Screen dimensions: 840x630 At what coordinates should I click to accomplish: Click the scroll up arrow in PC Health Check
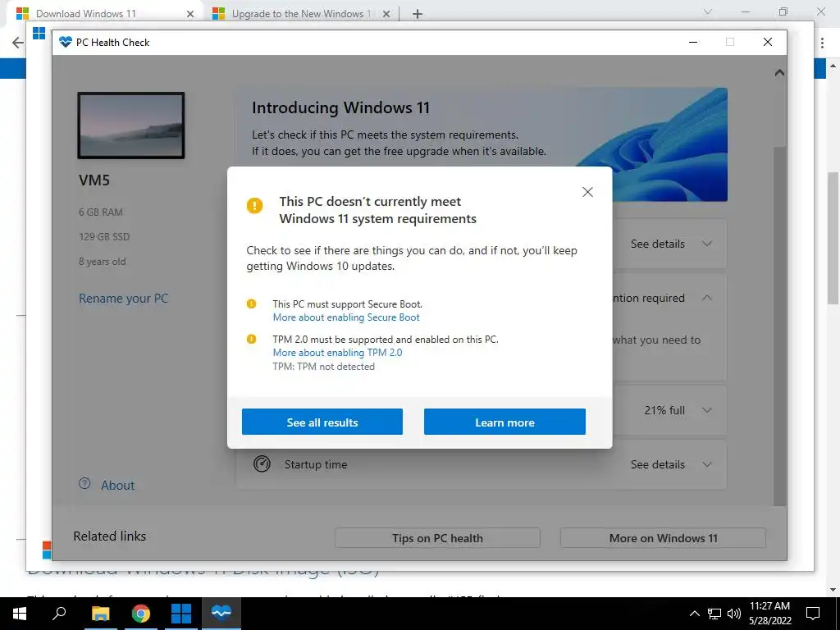pos(779,73)
